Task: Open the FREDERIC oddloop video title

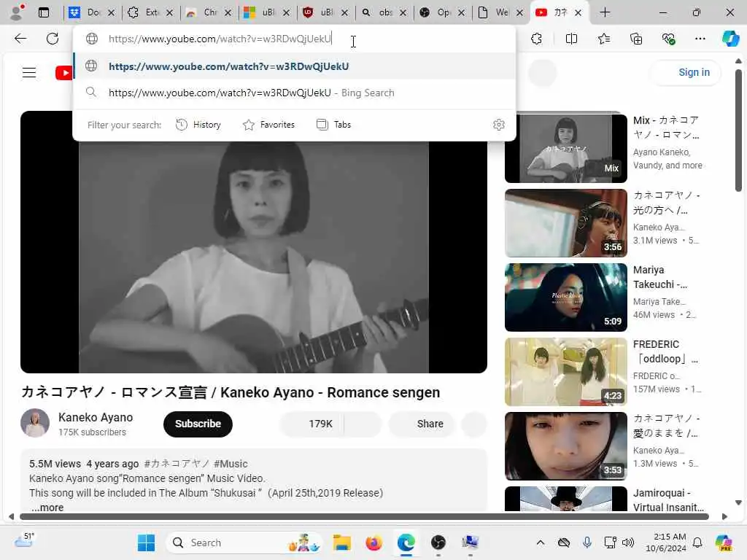Action: (x=665, y=351)
